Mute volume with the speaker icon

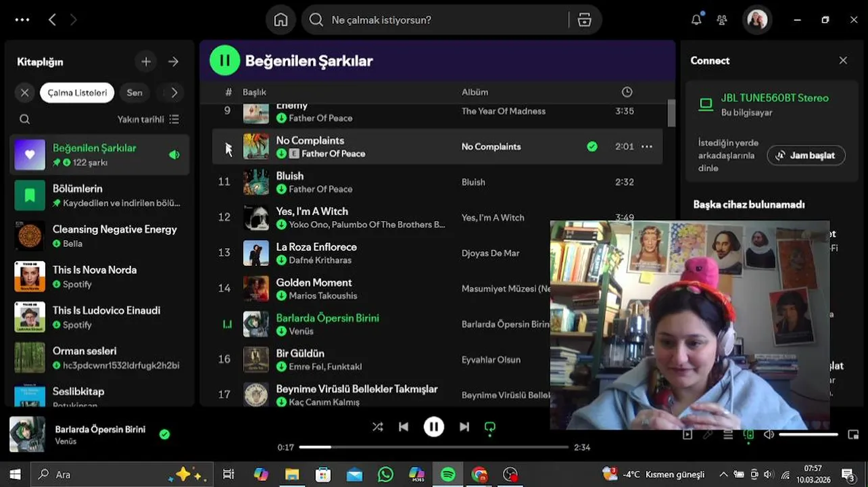[769, 435]
